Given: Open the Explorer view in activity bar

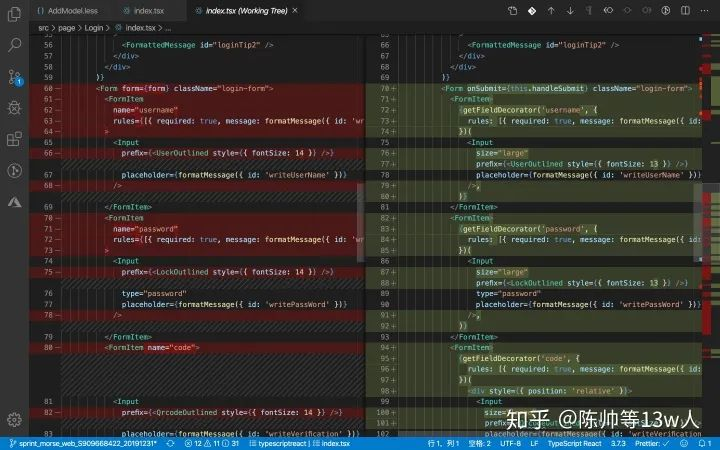Looking at the screenshot, I should point(14,14).
